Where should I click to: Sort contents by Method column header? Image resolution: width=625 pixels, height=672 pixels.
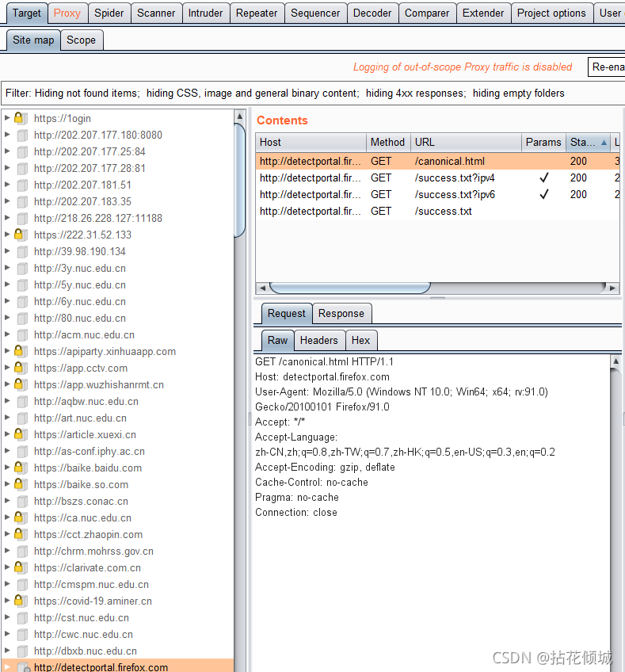(388, 143)
